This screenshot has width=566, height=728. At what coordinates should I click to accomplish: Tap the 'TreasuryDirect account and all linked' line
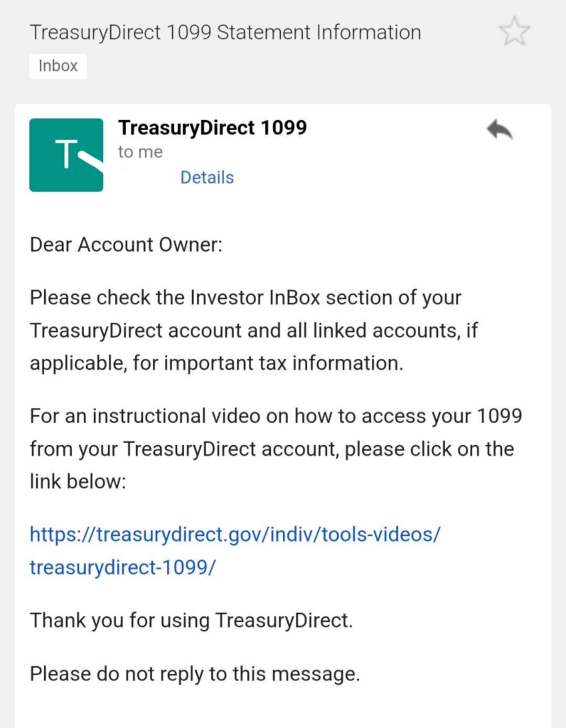[254, 330]
